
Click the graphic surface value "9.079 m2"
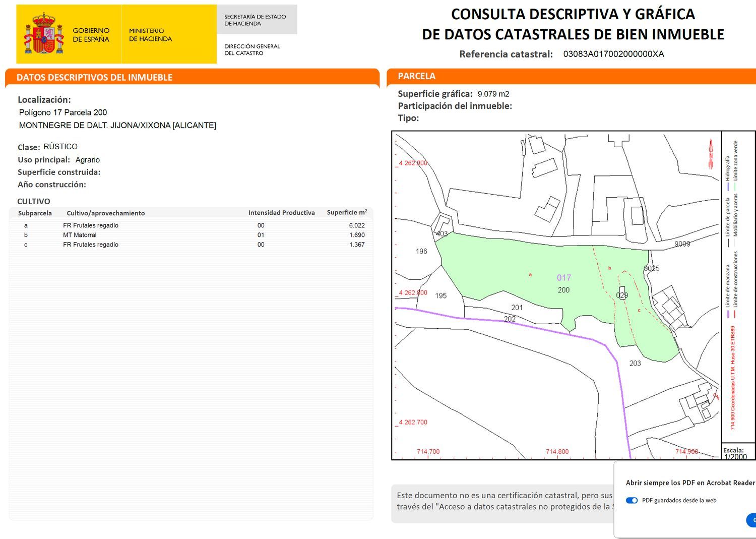493,94
